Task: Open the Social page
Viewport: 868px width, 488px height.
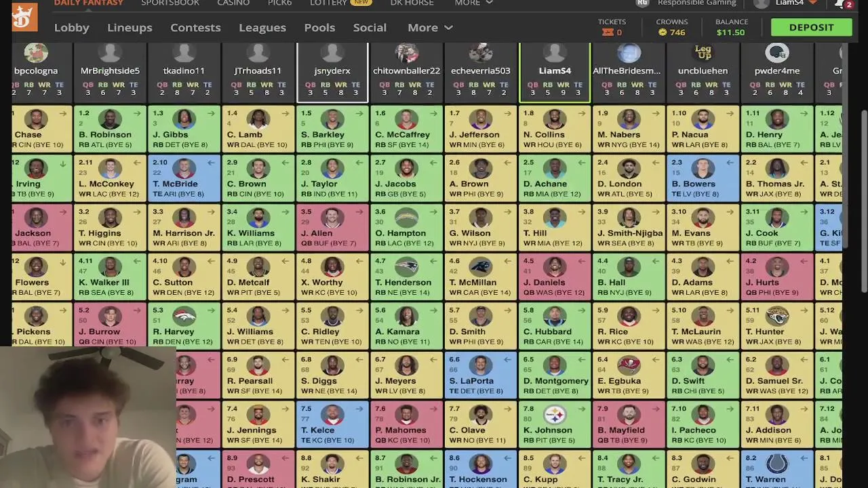Action: click(x=370, y=27)
